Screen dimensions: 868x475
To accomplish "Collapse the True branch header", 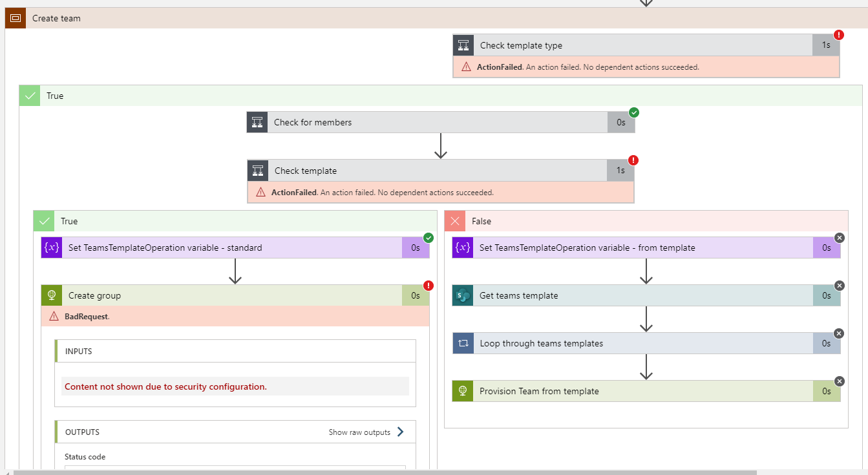I will tap(44, 220).
